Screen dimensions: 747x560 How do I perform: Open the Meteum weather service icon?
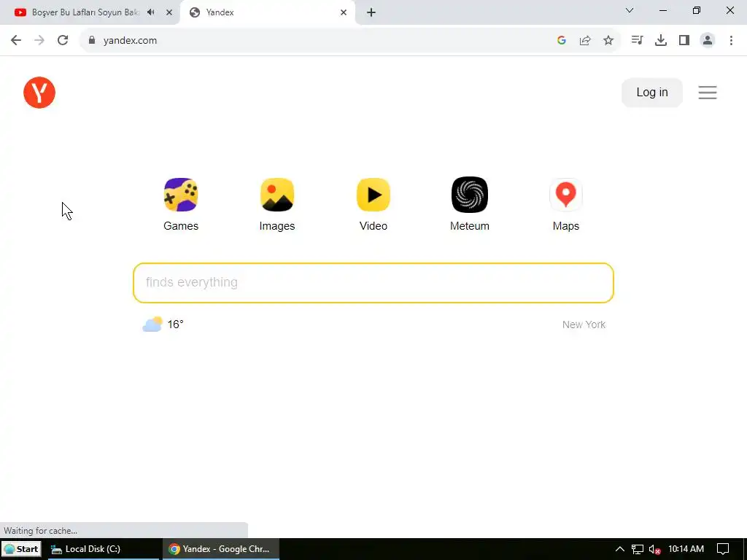point(469,195)
